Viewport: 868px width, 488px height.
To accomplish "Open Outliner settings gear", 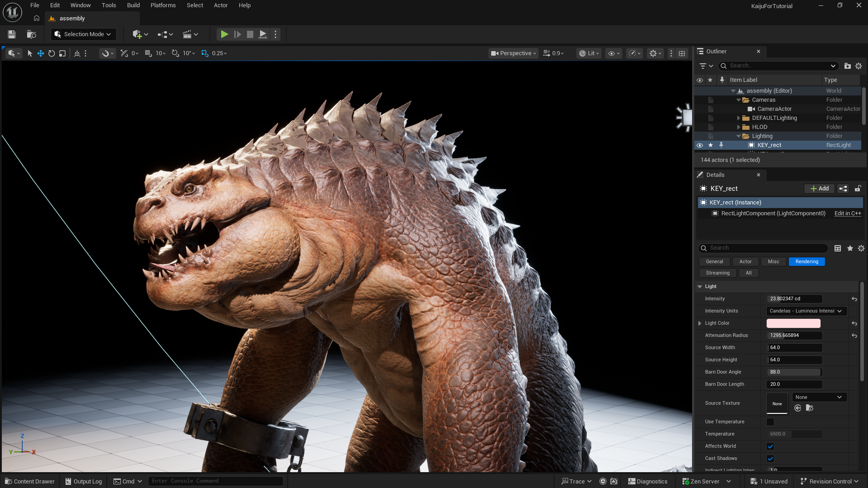I will [x=859, y=66].
